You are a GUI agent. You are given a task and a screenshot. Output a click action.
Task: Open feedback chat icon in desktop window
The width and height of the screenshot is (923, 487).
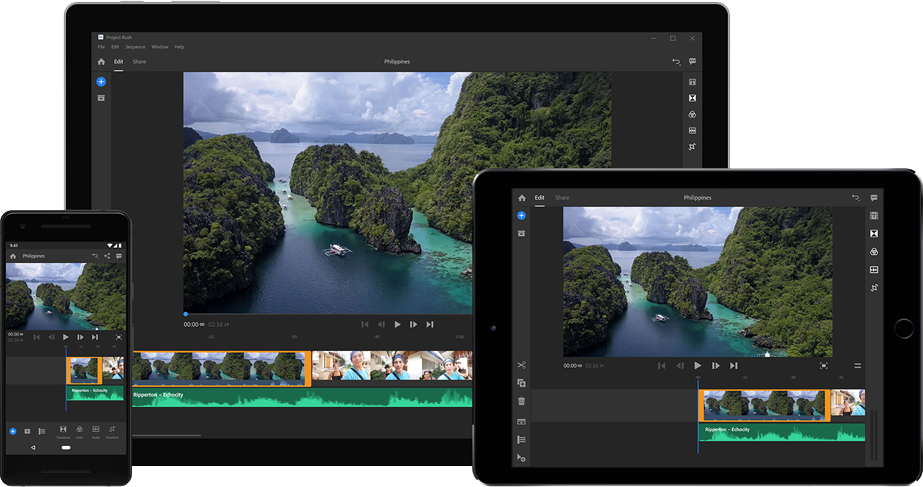tap(692, 61)
